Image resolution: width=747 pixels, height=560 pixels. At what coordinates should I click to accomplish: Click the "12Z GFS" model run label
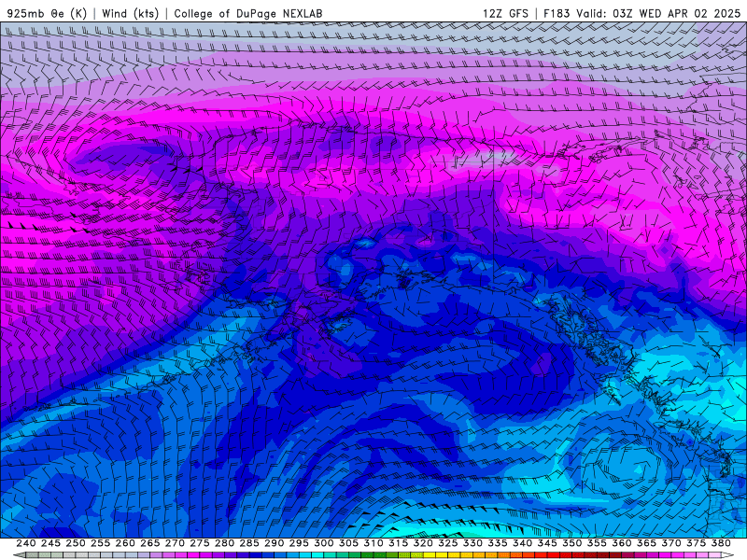coord(505,13)
